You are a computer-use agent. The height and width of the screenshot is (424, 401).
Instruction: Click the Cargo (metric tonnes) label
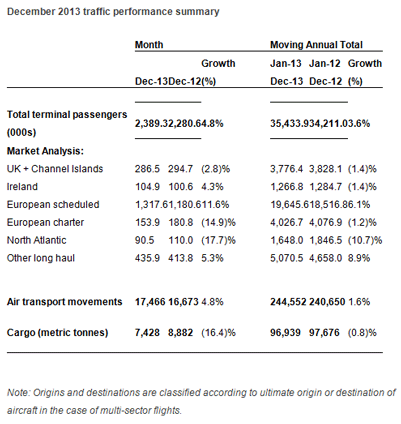coord(57,332)
